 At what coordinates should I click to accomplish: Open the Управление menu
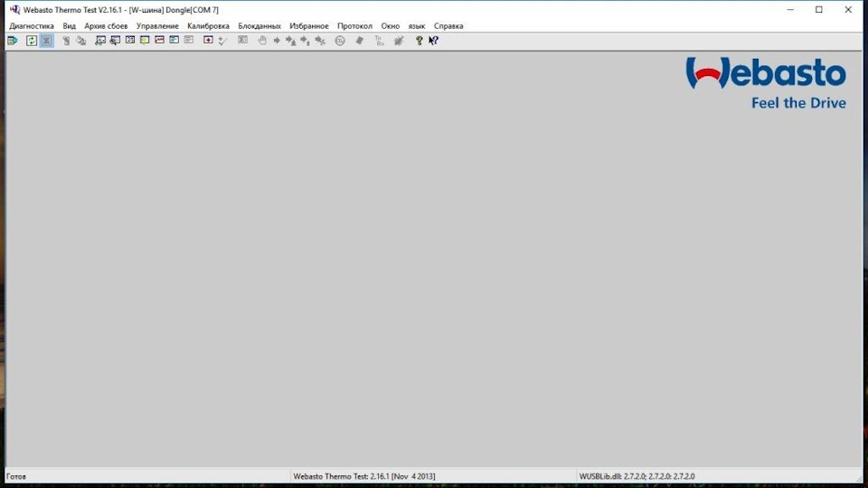[157, 26]
